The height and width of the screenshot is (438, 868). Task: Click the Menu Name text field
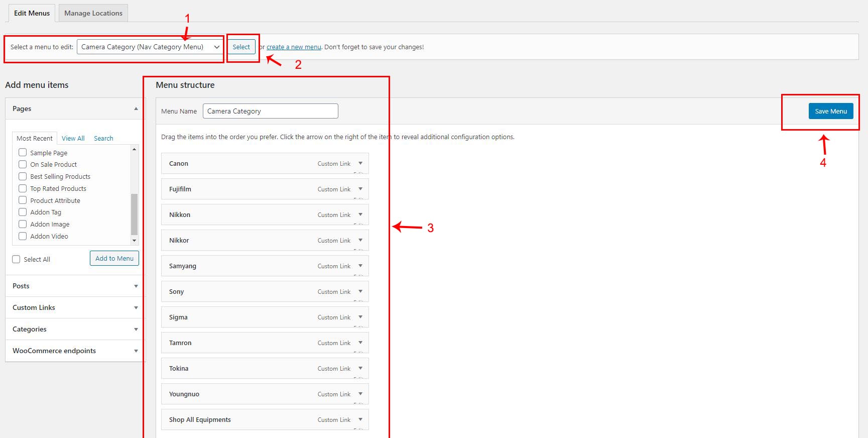tap(270, 111)
